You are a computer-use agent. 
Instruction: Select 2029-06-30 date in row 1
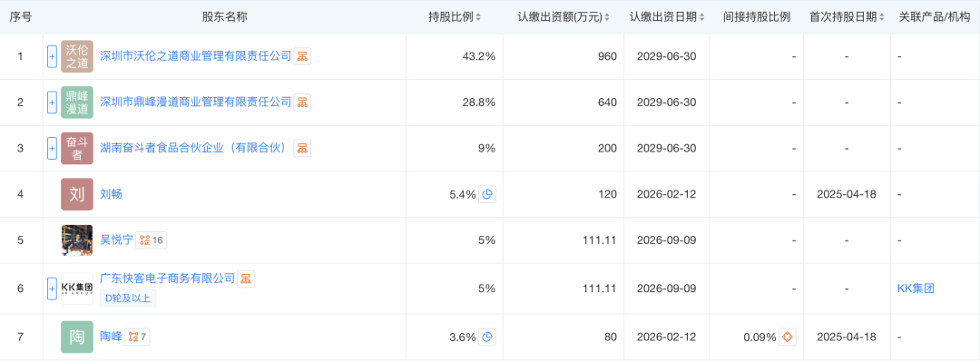click(x=666, y=56)
